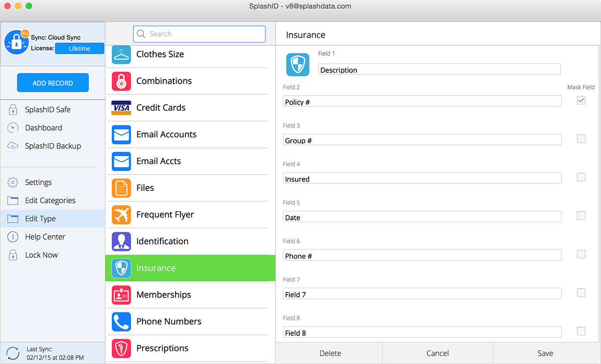The image size is (601, 364).
Task: Select Phone Numbers label in type list
Action: [x=169, y=322]
